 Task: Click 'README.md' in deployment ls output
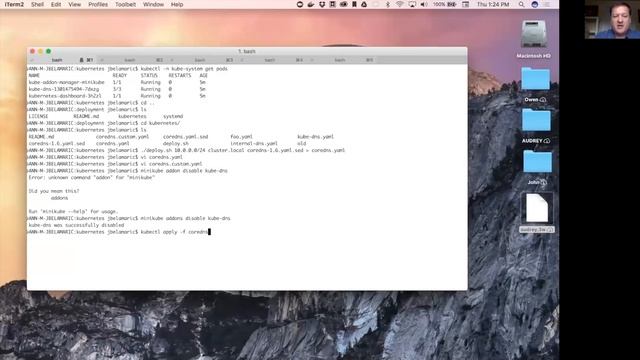click(x=86, y=116)
